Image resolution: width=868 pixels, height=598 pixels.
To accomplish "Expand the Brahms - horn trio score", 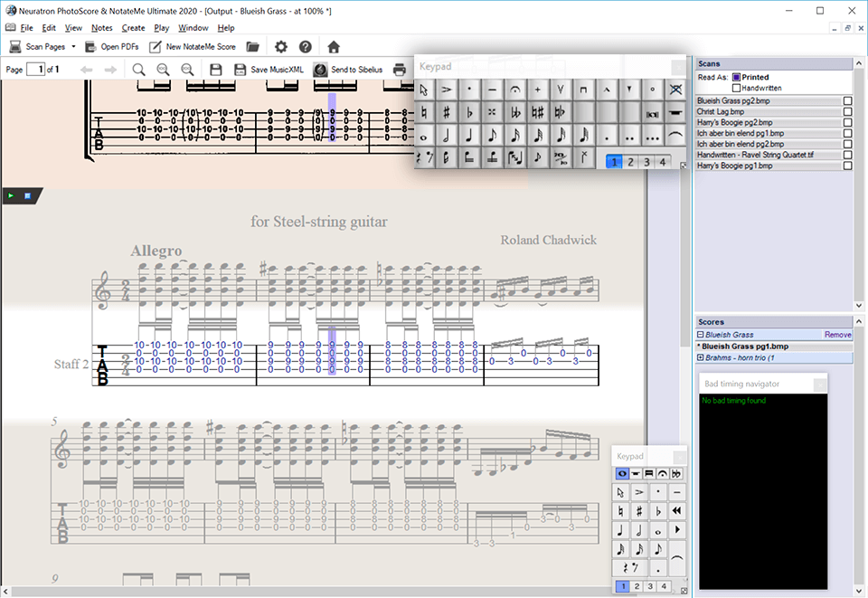I will pyautogui.click(x=700, y=357).
